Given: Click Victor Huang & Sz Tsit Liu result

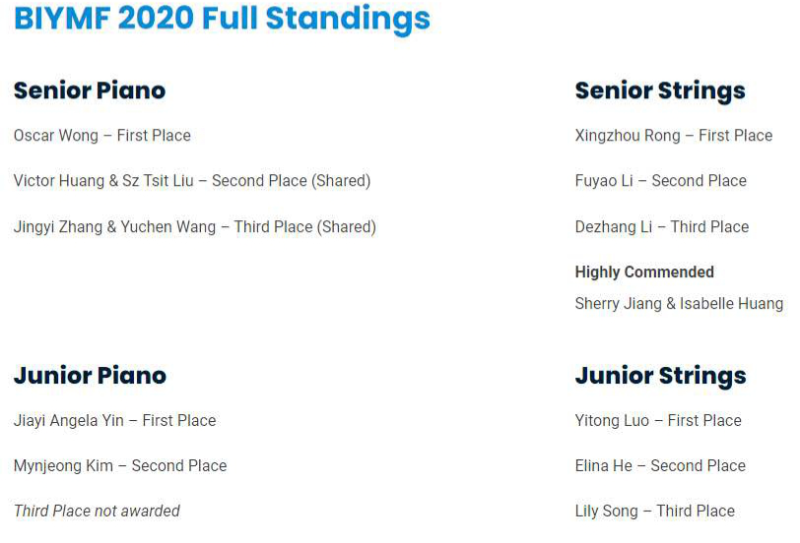Looking at the screenshot, I should coord(192,181).
